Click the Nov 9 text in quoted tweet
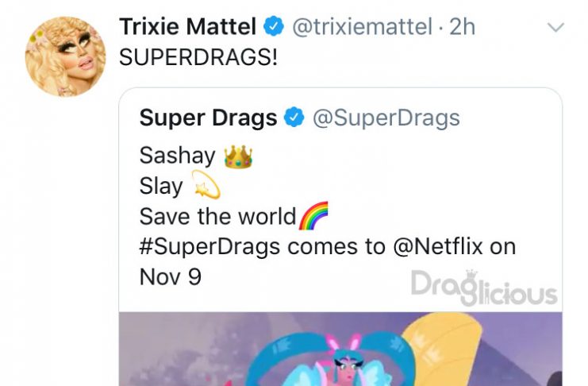The height and width of the screenshot is (386, 588). tap(171, 277)
